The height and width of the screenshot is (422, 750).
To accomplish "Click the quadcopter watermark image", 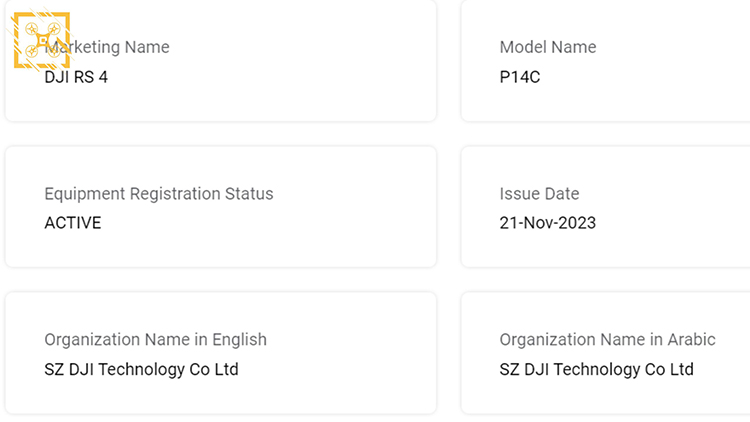I will [x=42, y=40].
